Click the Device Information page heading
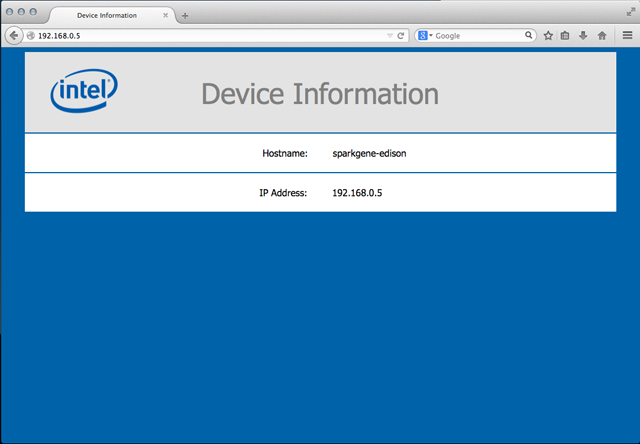The image size is (640, 444). click(319, 94)
